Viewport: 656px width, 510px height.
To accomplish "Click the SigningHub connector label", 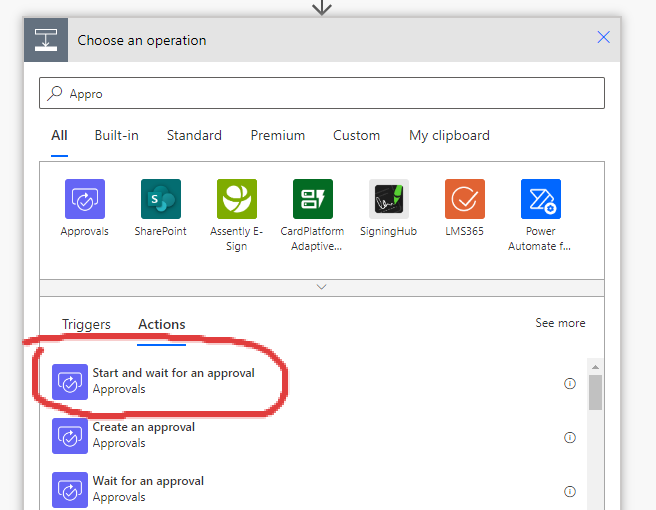I will pos(389,231).
